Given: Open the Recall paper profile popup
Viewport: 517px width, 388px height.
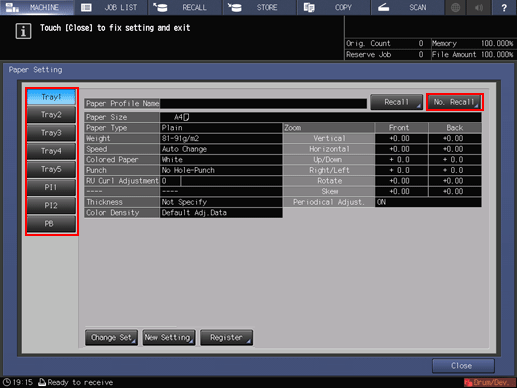Looking at the screenshot, I should (x=396, y=102).
